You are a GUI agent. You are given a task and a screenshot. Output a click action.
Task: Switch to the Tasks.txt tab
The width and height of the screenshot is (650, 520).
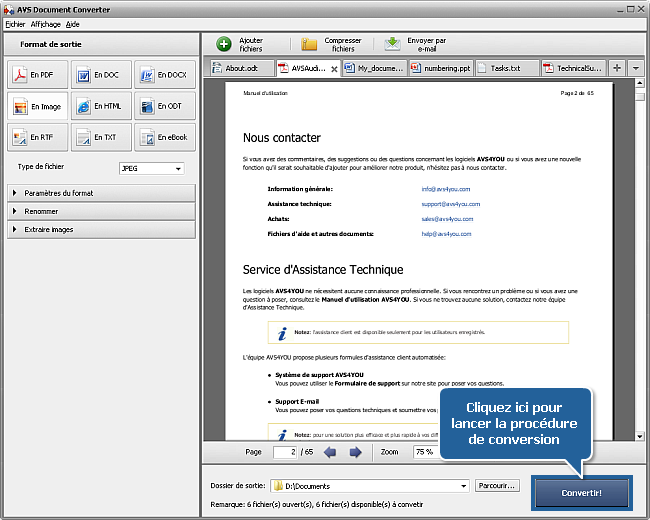coord(507,68)
